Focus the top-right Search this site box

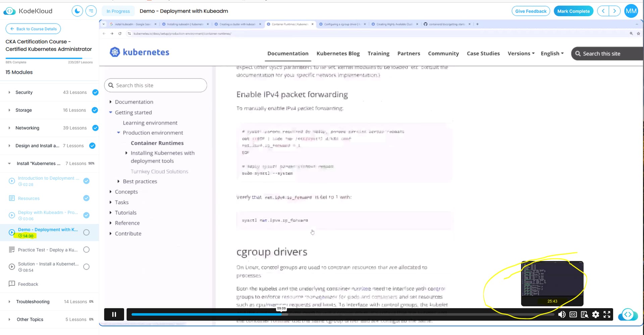point(607,54)
